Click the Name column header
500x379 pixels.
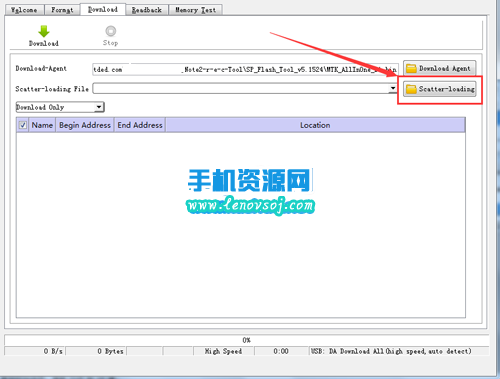coord(42,125)
